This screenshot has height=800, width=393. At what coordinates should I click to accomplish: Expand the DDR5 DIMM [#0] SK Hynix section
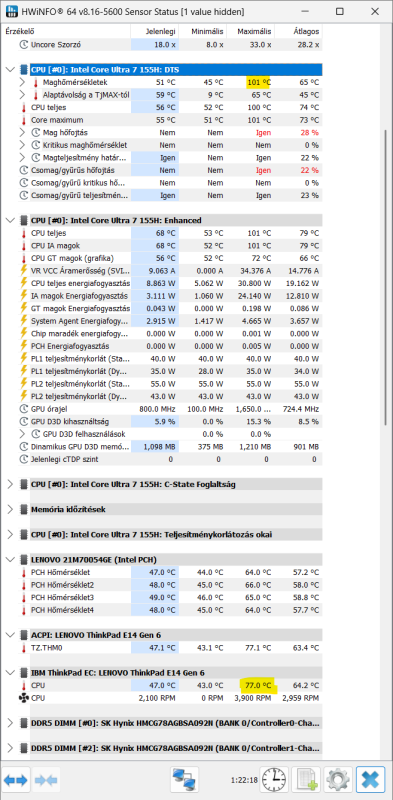tap(10, 723)
